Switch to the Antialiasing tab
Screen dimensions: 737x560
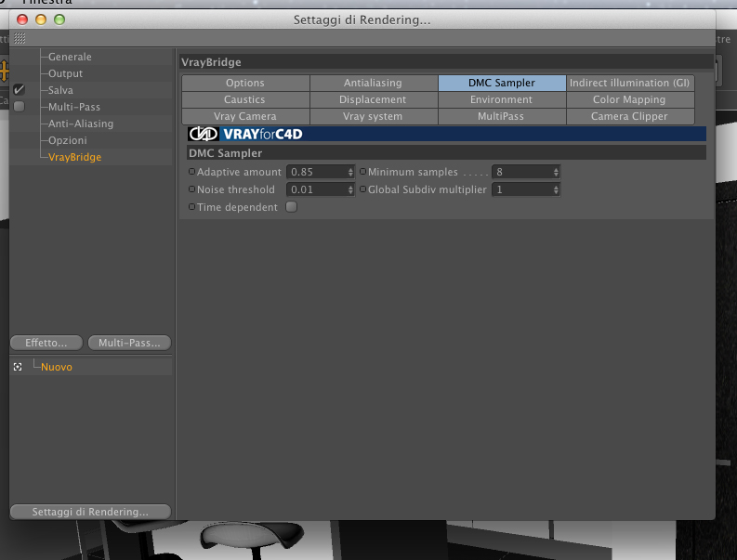[x=374, y=84]
